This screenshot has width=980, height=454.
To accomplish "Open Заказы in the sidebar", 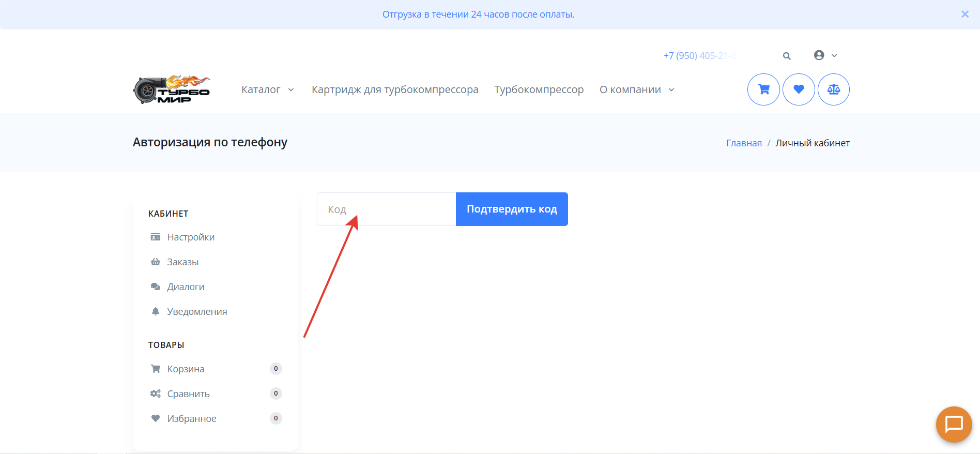I will click(x=183, y=262).
